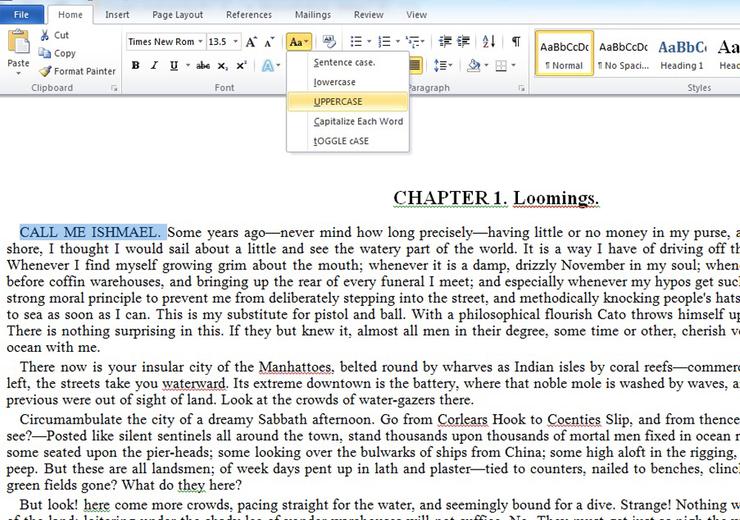Image resolution: width=740 pixels, height=520 pixels.
Task: Apply the Heading 1 style
Action: pos(682,53)
